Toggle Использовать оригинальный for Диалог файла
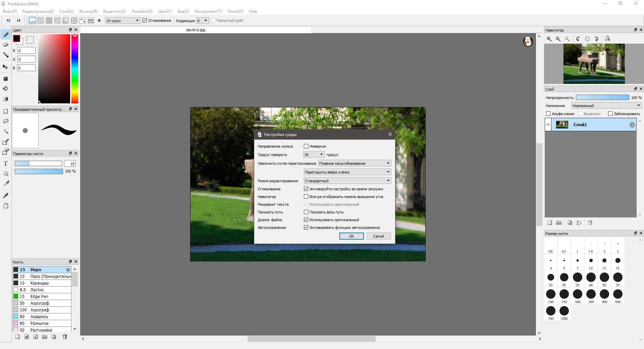Image resolution: width=644 pixels, height=349 pixels. click(x=306, y=220)
